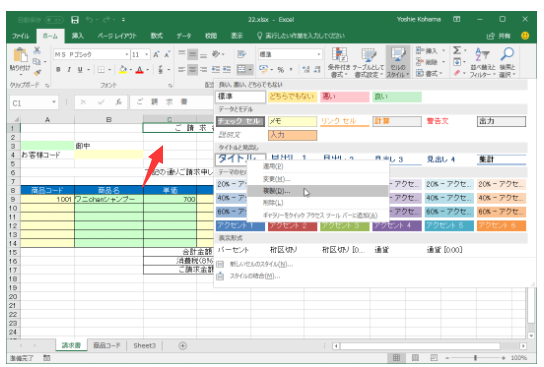Image resolution: width=544 pixels, height=367 pixels.
Task: Toggle the AutoSave switch
Action: (x=54, y=20)
